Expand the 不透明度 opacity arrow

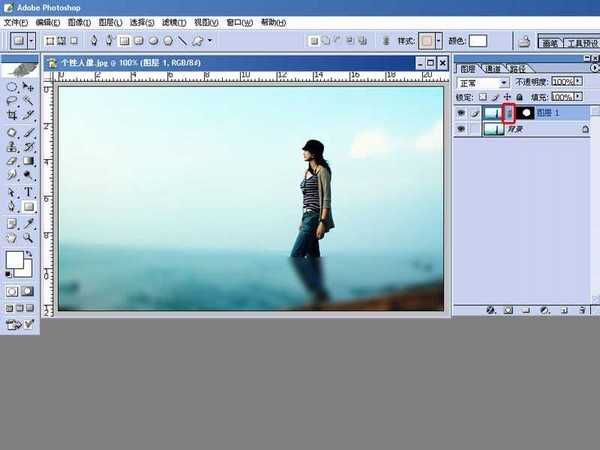(x=575, y=81)
